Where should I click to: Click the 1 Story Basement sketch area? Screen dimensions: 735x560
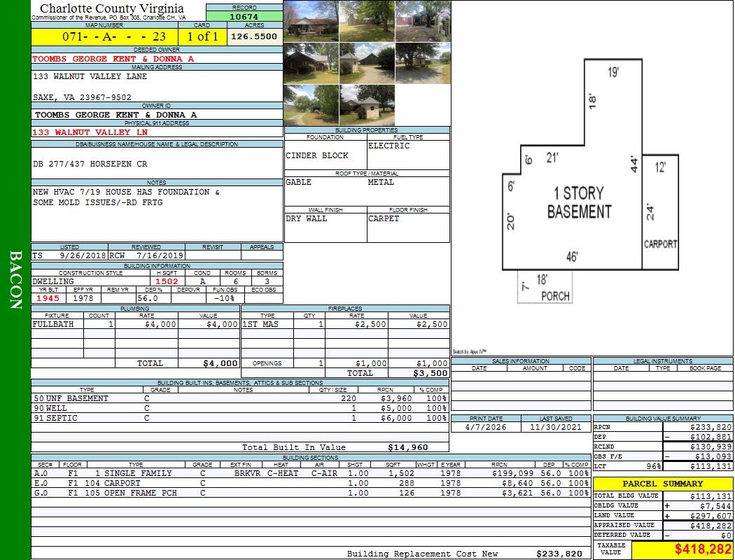point(579,202)
